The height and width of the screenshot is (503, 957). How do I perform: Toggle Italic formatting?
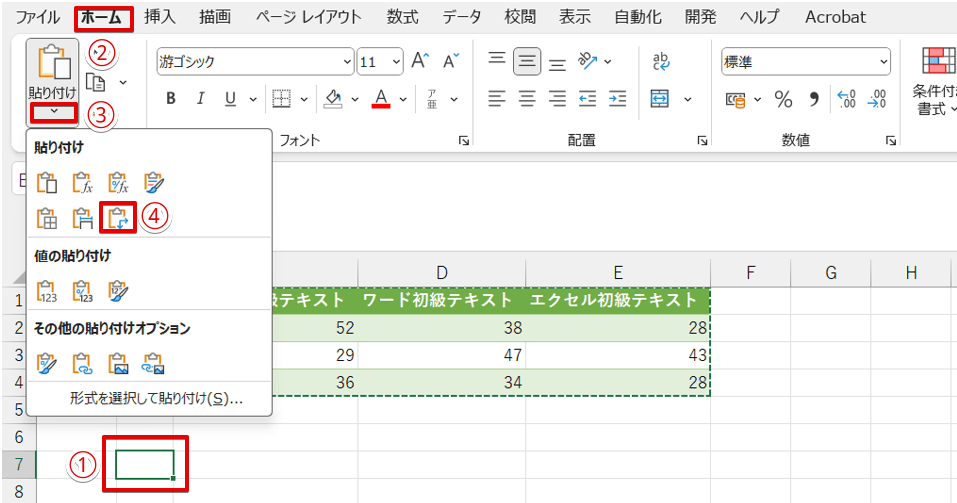200,99
